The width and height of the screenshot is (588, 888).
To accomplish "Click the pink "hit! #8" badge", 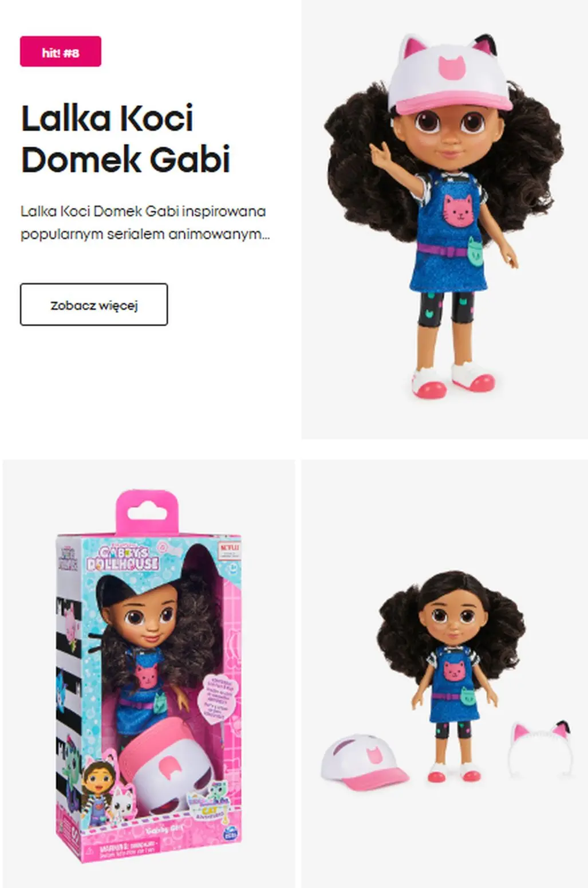I will (x=61, y=52).
